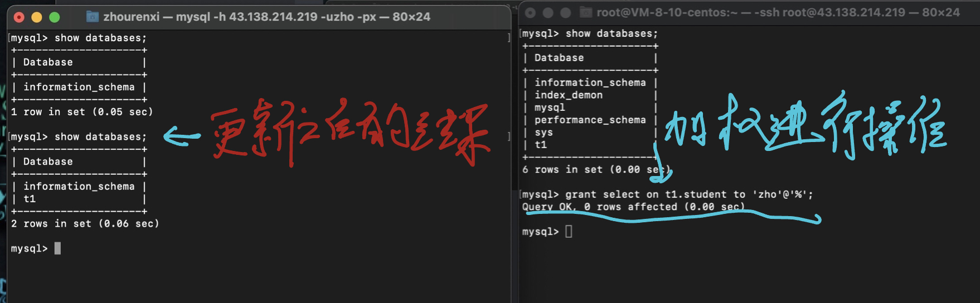
Task: Click the zhourenxi mysql window title text
Action: [x=266, y=17]
